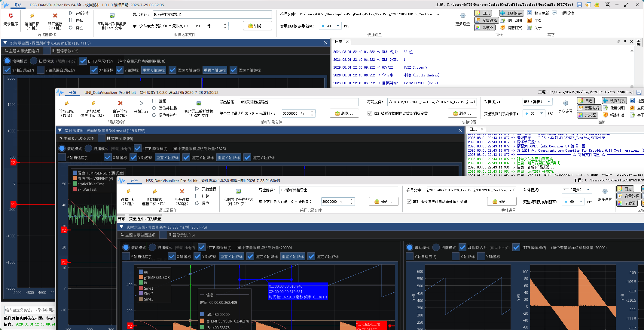This screenshot has width=644, height=330.
Task: Open 问题反馈 in DSS window
Action: (563, 13)
